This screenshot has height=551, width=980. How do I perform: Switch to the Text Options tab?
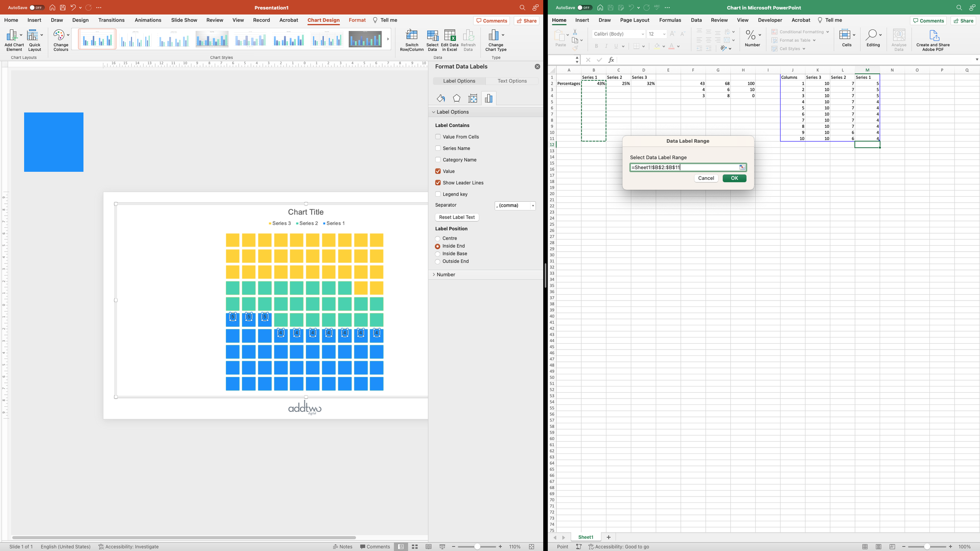512,81
